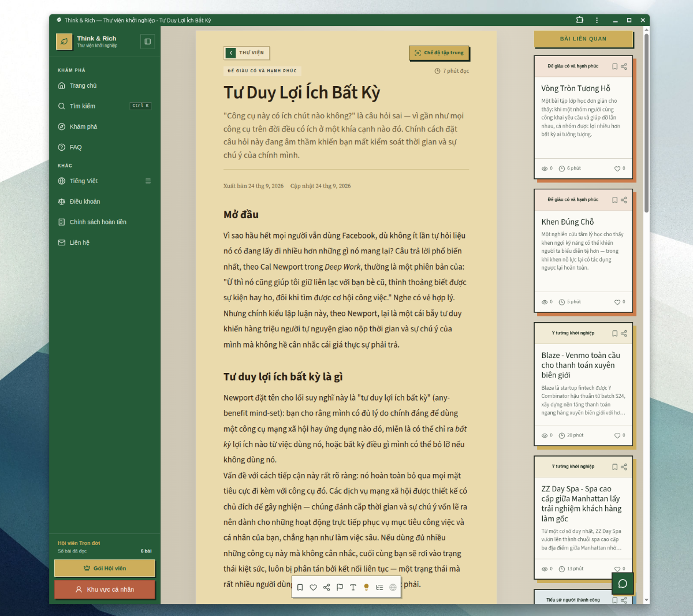Image resolution: width=693 pixels, height=616 pixels.
Task: Click the Để giàu có và hạnh phúc article tag
Action: click(262, 71)
